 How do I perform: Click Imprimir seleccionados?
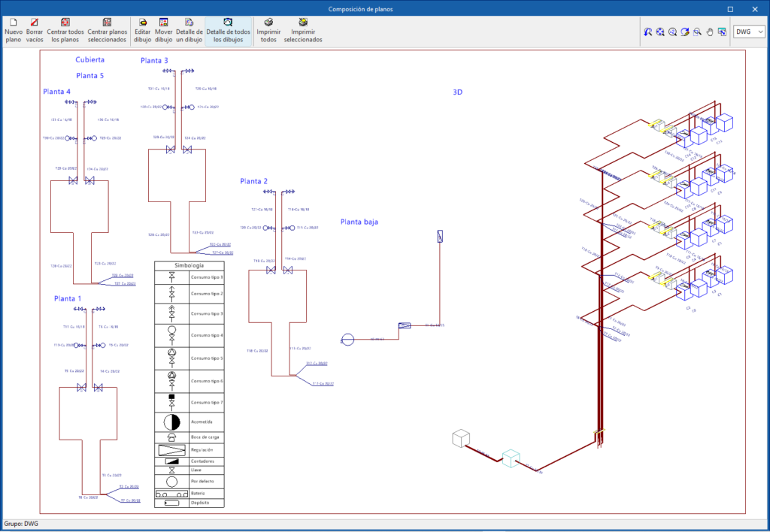tap(303, 31)
